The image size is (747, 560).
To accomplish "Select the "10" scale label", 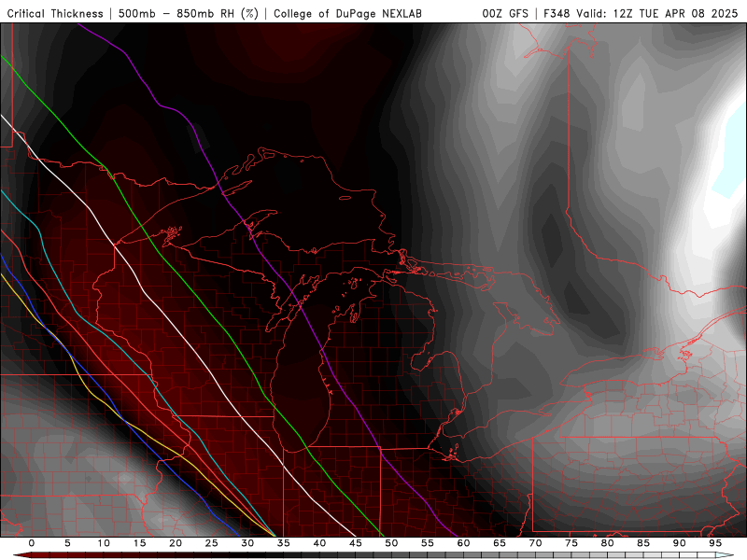I will coord(104,543).
